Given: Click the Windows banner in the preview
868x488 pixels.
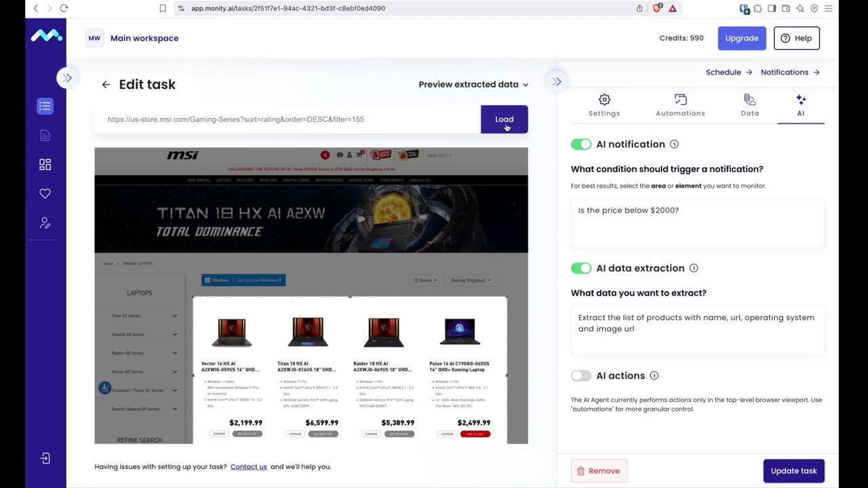Looking at the screenshot, I should coord(243,280).
